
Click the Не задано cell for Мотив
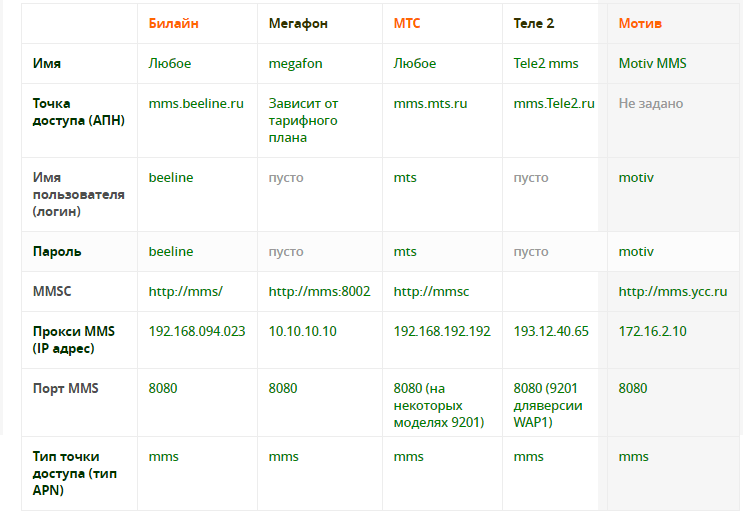pos(651,104)
